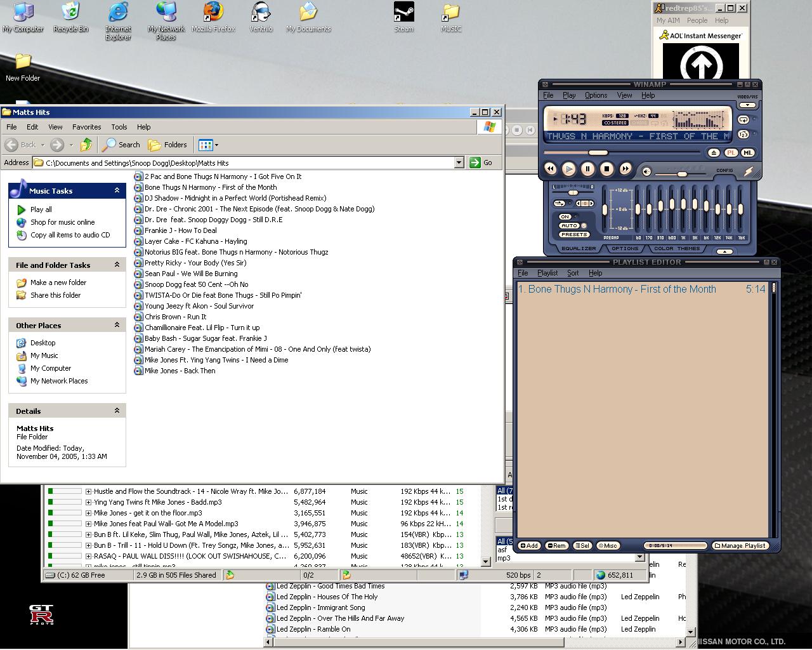The image size is (812, 650).
Task: Open Playlist Editor Sort menu
Action: click(x=573, y=273)
